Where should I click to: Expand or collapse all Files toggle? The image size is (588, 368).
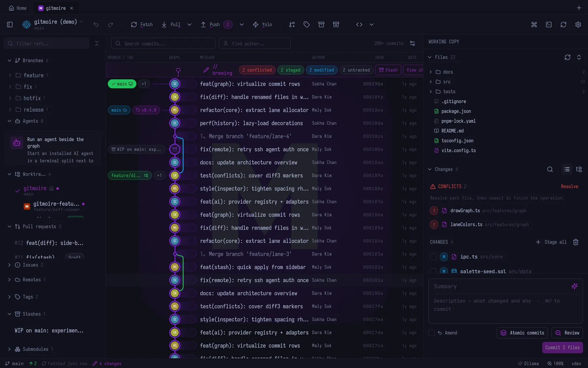(579, 57)
